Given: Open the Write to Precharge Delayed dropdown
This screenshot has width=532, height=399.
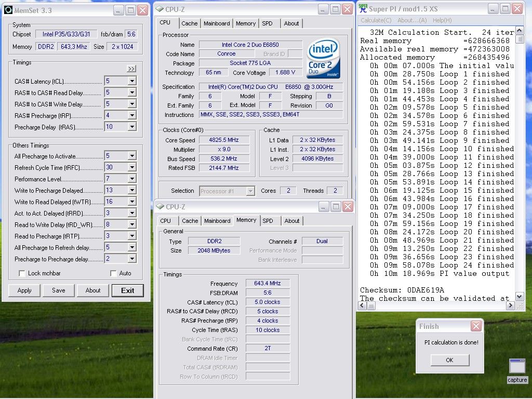Looking at the screenshot, I should point(132,190).
